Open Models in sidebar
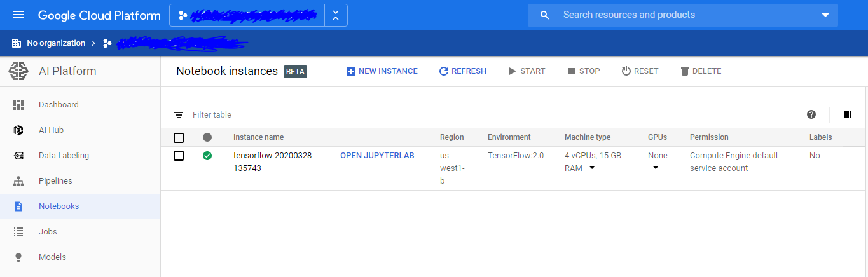This screenshot has width=868, height=277. [80, 257]
